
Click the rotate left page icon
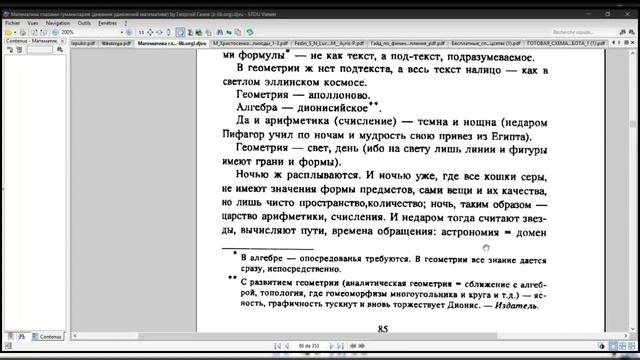pos(35,32)
